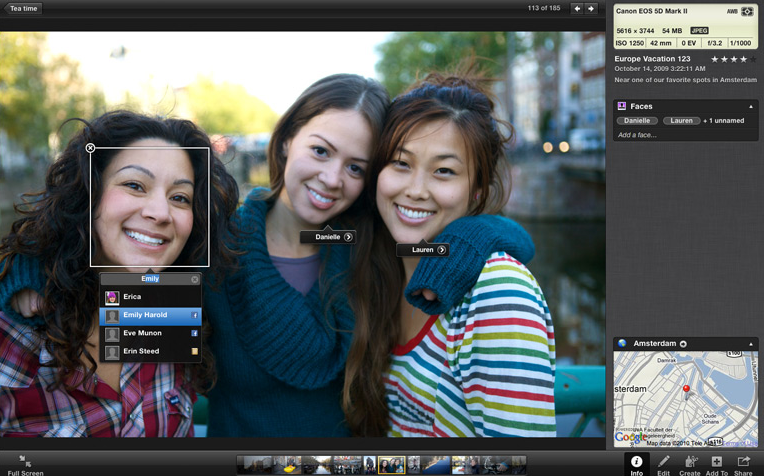Open the Share icon
Screen dimensions: 764x476
click(x=743, y=463)
